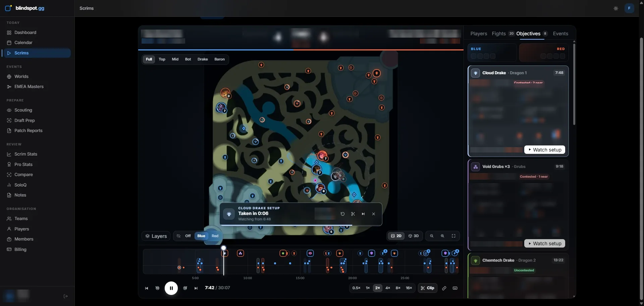
Task: Set playback speed to 4×
Action: 388,288
